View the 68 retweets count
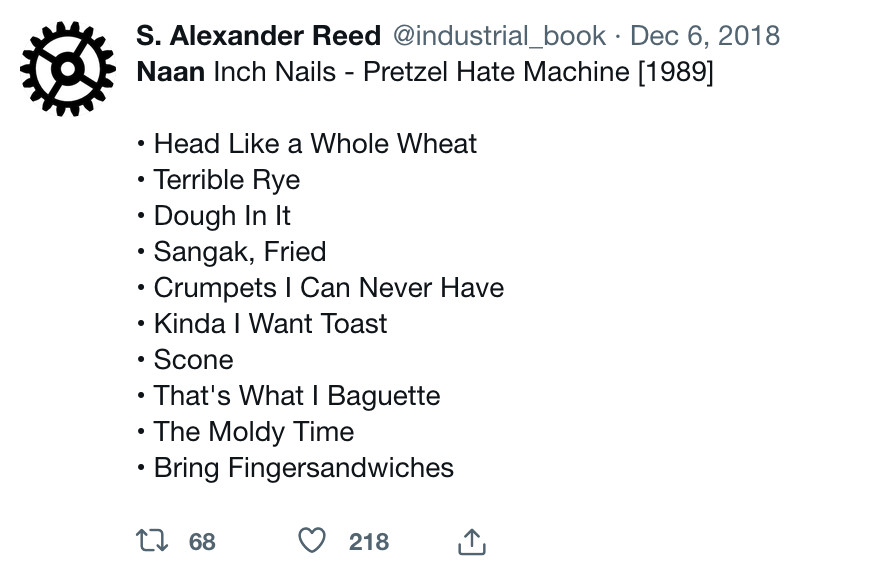Viewport: 896px width, 576px height. click(x=202, y=542)
